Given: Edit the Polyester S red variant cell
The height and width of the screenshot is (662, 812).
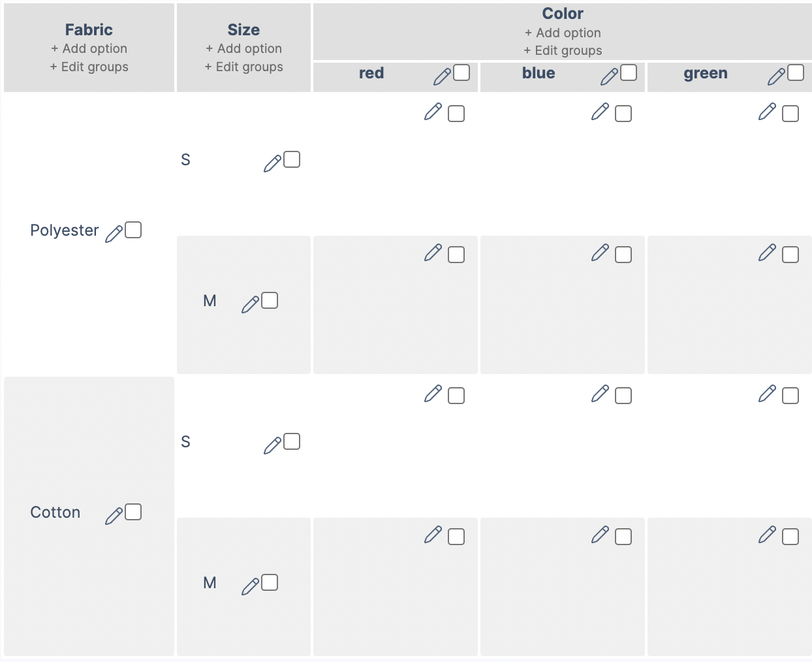Looking at the screenshot, I should 433,112.
